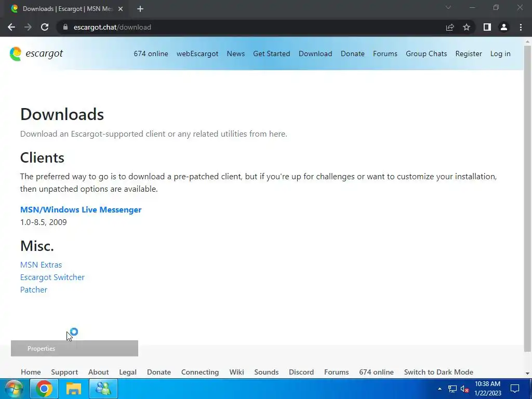Image resolution: width=532 pixels, height=399 pixels.
Task: Click the share page icon in address bar
Action: (450, 27)
